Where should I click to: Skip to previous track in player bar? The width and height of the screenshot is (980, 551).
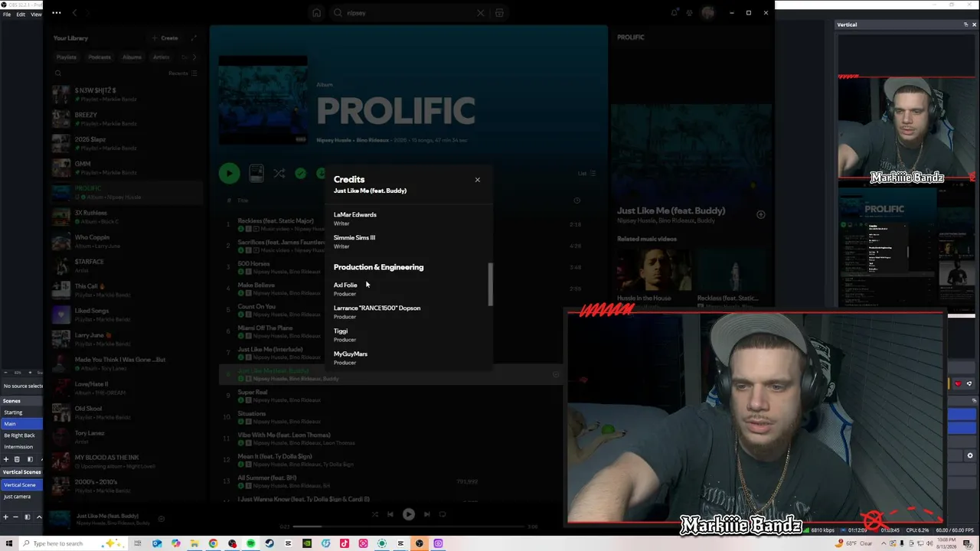click(390, 514)
